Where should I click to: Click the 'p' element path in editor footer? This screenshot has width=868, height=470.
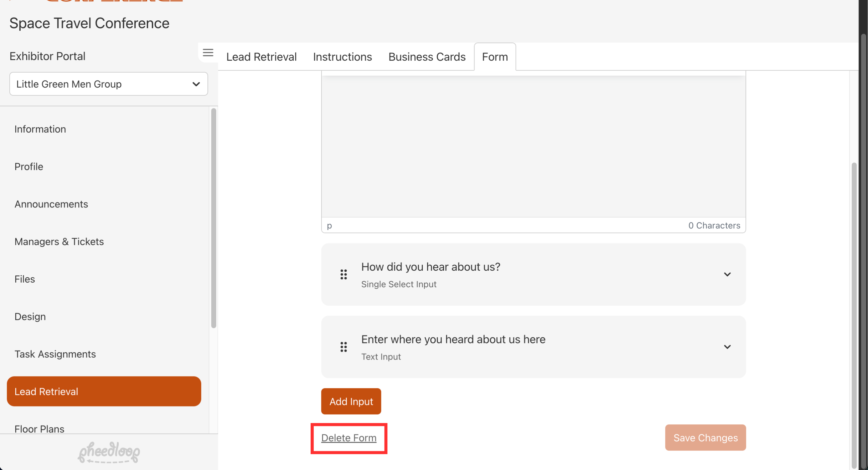tap(329, 226)
